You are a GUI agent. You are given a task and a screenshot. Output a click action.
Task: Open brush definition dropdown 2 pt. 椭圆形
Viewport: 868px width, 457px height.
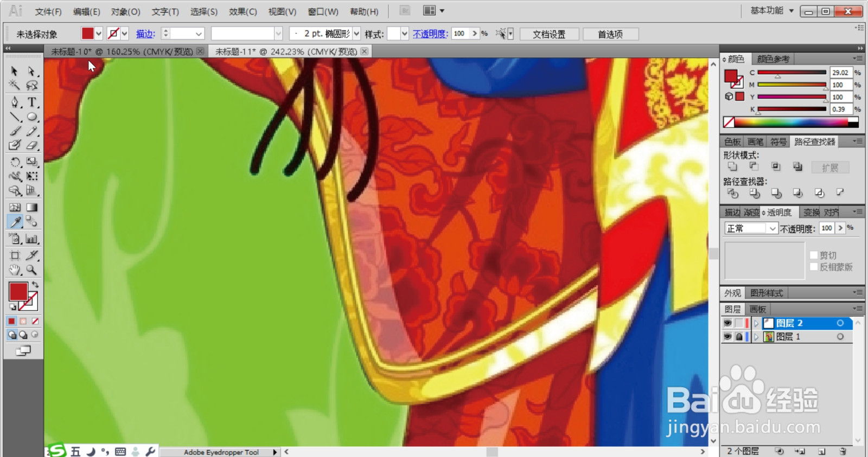(356, 34)
